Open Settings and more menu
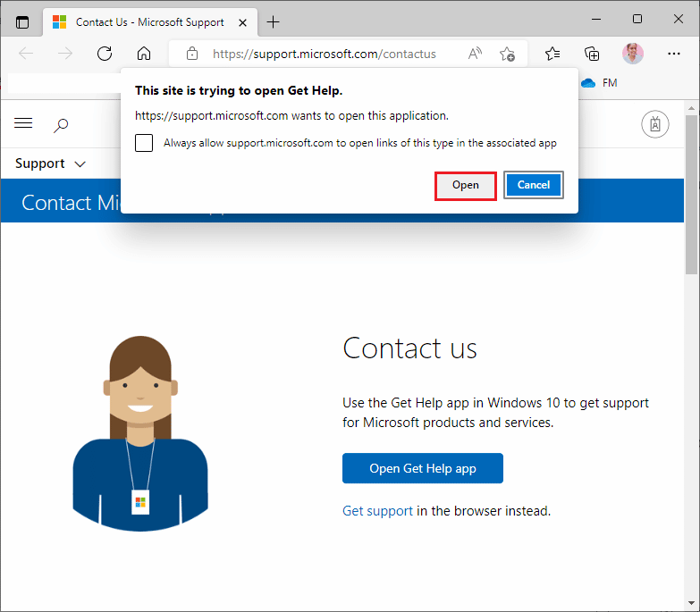The image size is (700, 612). click(674, 54)
